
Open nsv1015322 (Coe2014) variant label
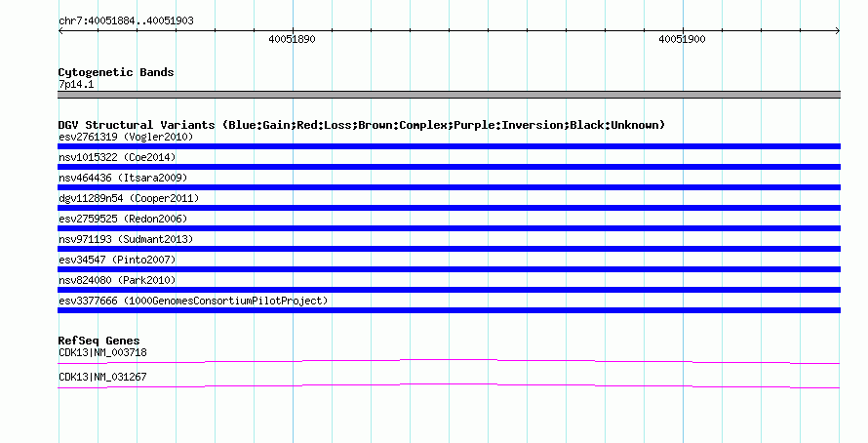point(117,157)
